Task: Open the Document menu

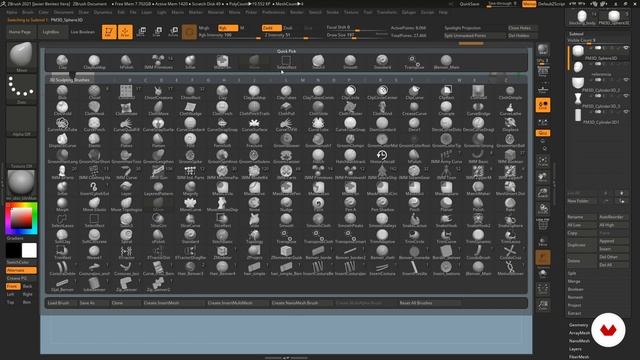Action: (x=64, y=12)
